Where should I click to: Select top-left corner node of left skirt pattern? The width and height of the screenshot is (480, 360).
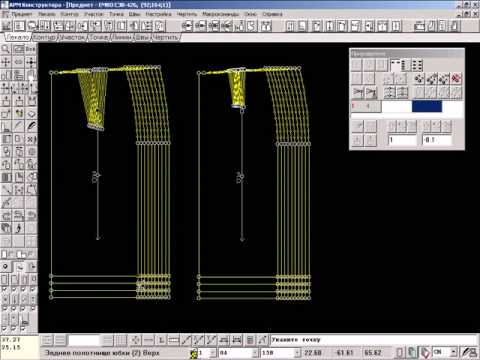(51, 73)
